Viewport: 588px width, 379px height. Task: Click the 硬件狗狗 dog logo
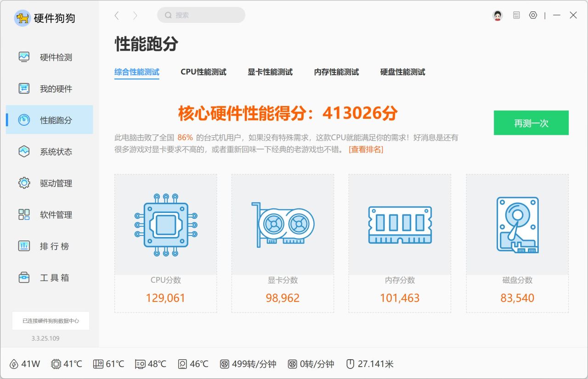(22, 18)
